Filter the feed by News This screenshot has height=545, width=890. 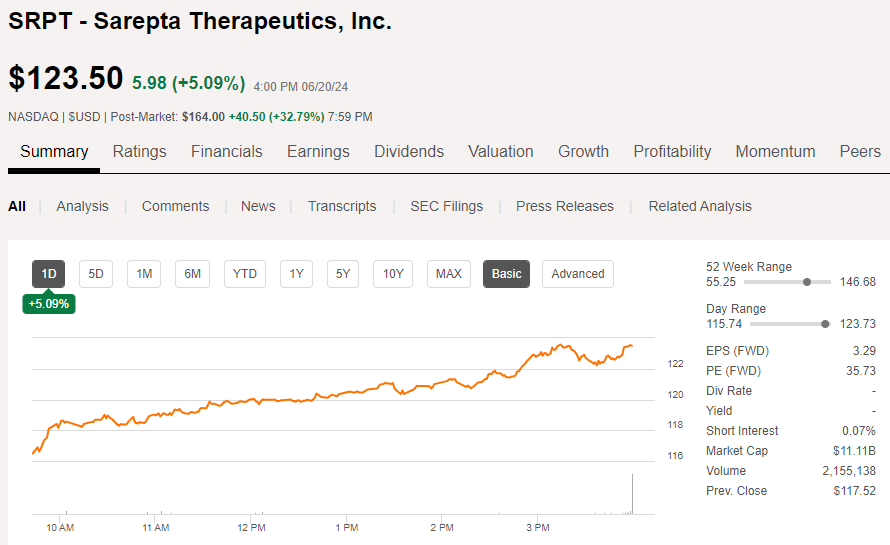(258, 206)
